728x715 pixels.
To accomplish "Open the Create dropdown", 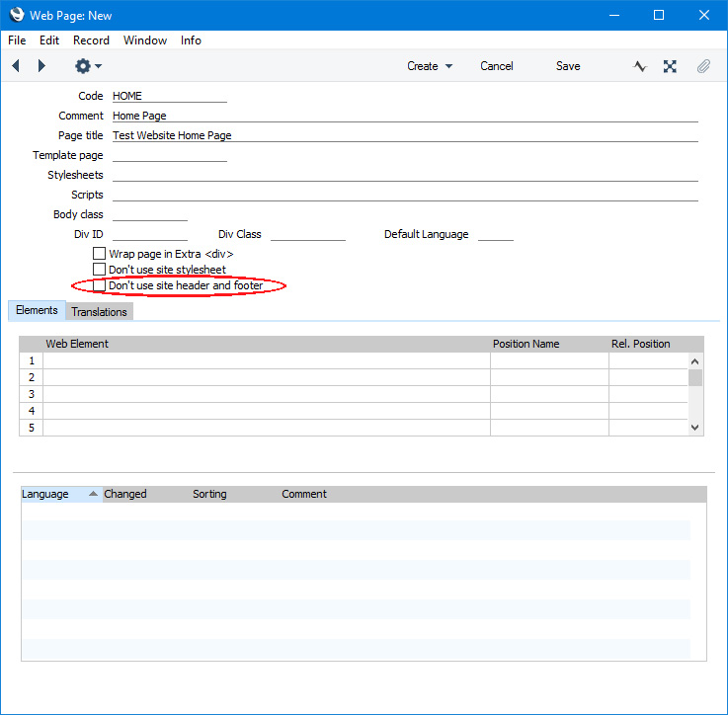I will [x=430, y=66].
